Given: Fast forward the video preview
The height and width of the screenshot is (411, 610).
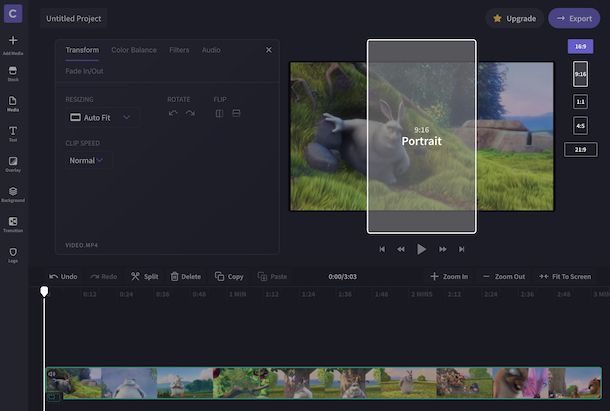Looking at the screenshot, I should point(443,249).
